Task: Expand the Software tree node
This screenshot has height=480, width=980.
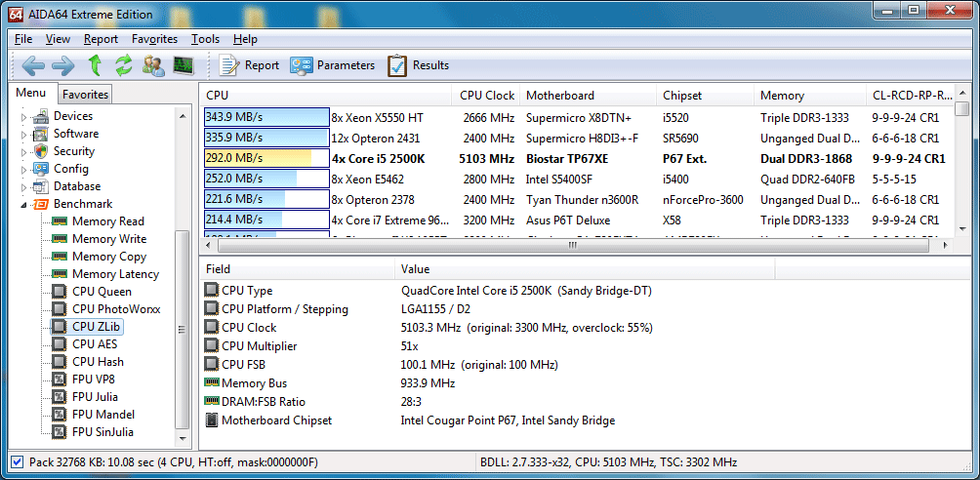Action: coord(24,134)
